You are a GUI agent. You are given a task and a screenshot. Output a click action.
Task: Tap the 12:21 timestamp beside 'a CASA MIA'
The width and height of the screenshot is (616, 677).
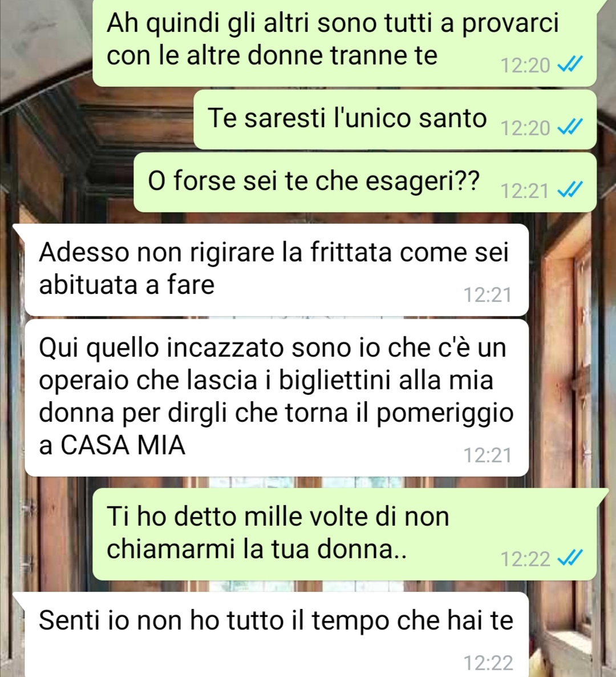pyautogui.click(x=488, y=455)
